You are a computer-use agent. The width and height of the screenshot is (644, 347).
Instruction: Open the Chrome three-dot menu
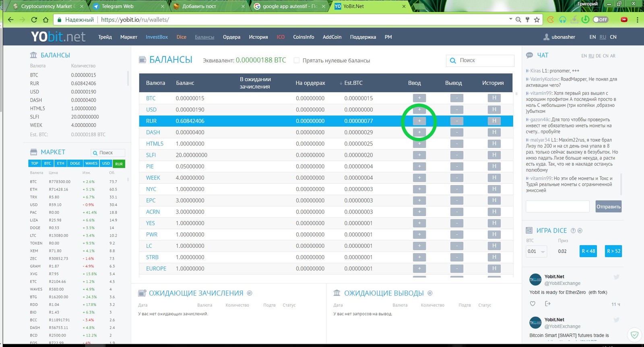(637, 19)
